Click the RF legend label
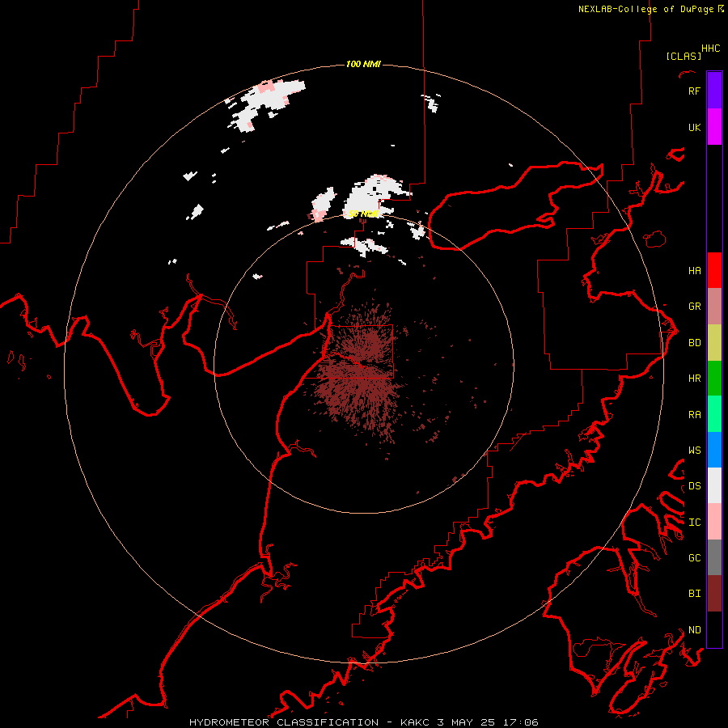 tap(694, 91)
